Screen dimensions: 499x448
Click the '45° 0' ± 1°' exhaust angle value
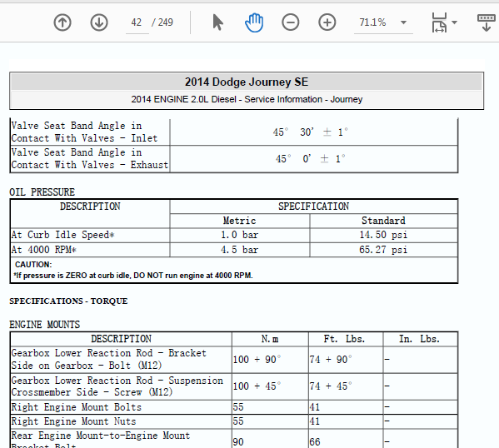[311, 159]
